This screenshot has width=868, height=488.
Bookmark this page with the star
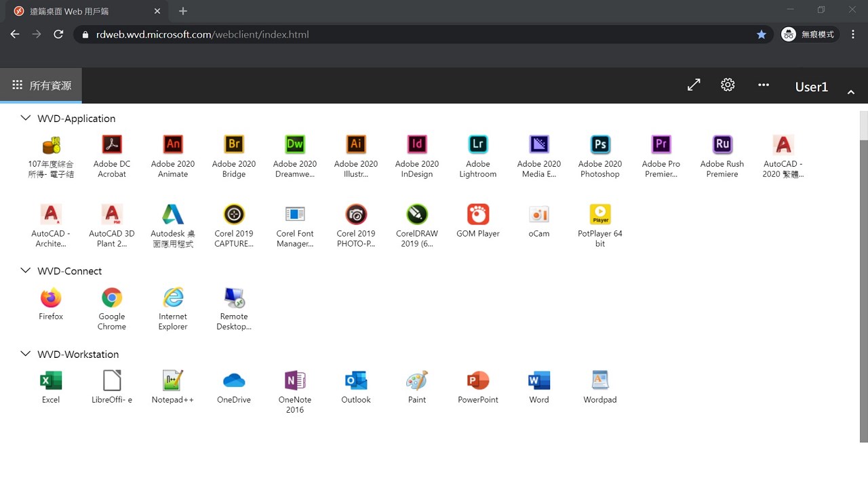pyautogui.click(x=762, y=34)
